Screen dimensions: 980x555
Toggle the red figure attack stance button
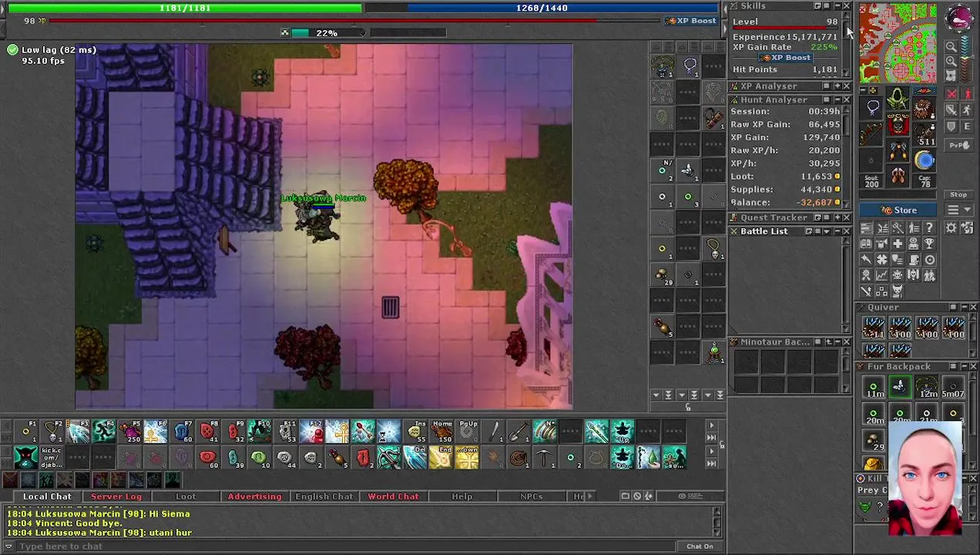pyautogui.click(x=967, y=94)
